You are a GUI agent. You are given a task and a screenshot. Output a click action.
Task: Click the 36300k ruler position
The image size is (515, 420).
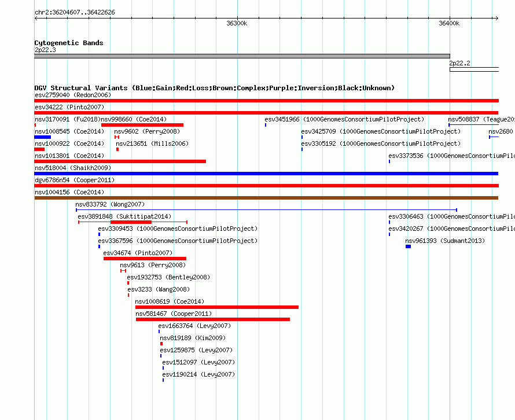coord(237,23)
